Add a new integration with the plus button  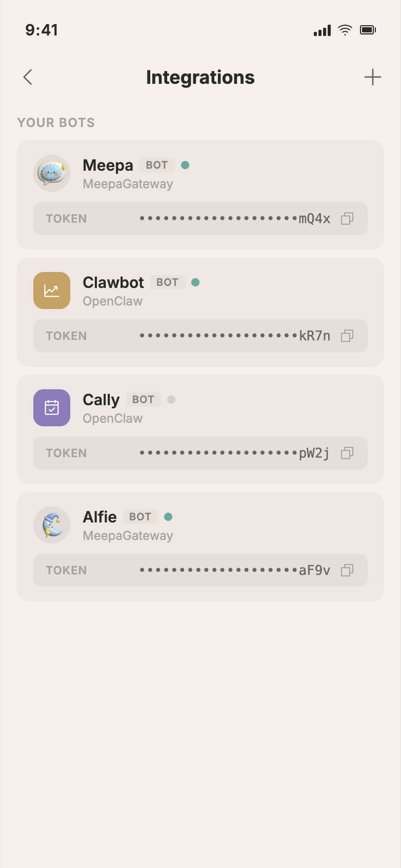(372, 77)
